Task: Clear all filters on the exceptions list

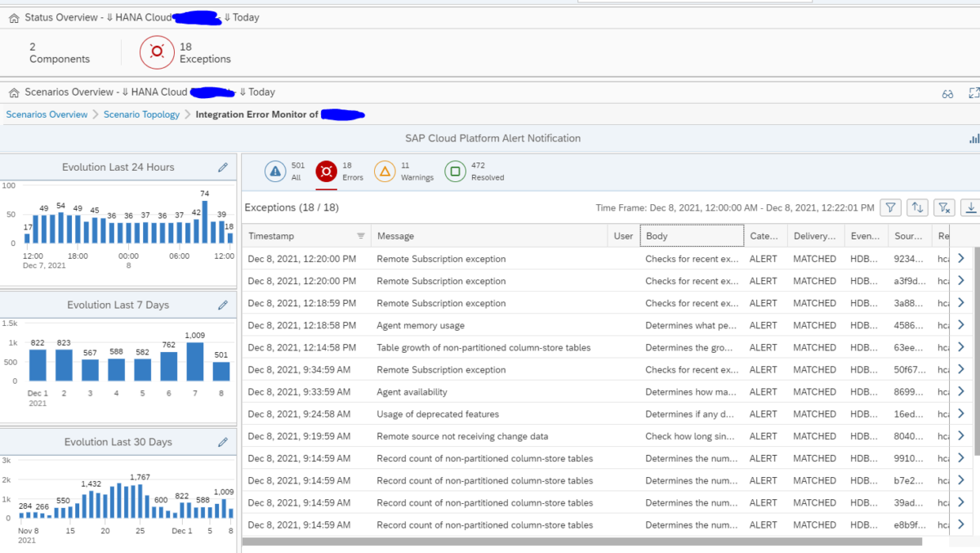Action: click(944, 207)
